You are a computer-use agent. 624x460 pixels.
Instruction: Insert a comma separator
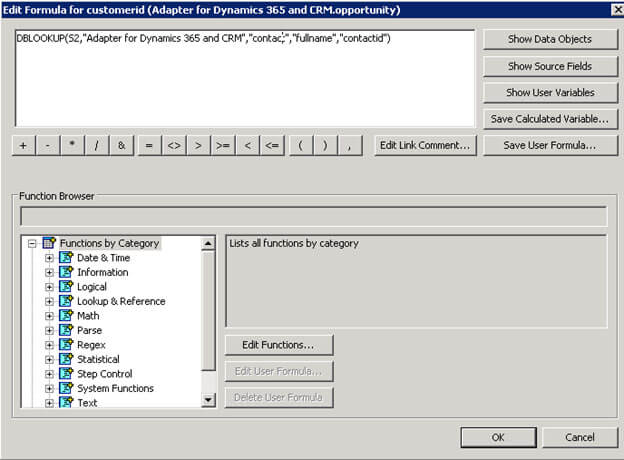pyautogui.click(x=350, y=146)
